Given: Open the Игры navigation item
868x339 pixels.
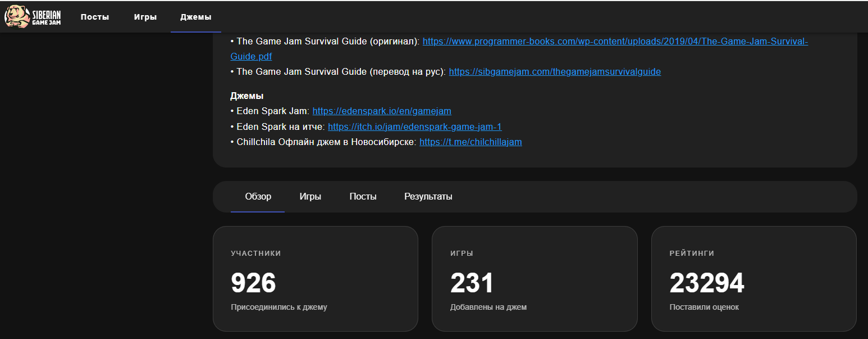Looking at the screenshot, I should click(145, 17).
